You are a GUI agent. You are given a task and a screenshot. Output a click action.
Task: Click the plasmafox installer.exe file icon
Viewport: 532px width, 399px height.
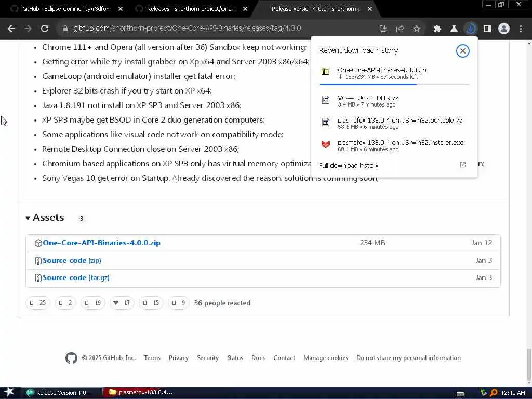click(x=326, y=144)
